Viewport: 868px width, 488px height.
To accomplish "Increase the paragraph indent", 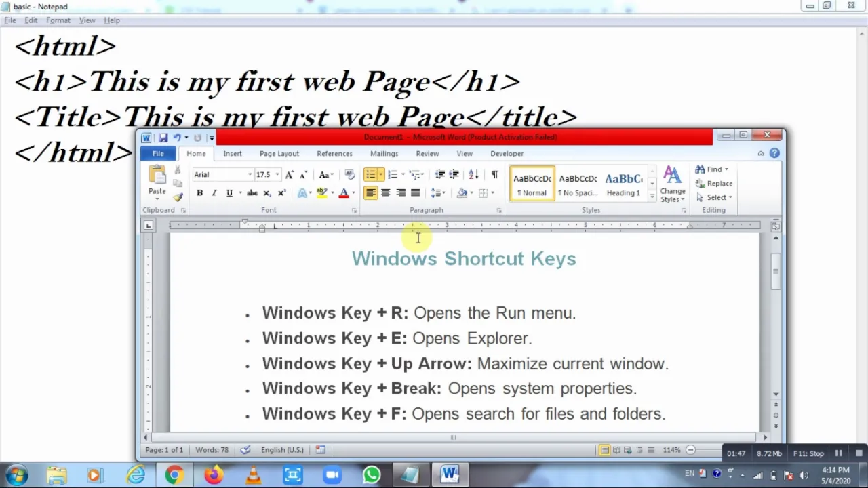I will 454,175.
